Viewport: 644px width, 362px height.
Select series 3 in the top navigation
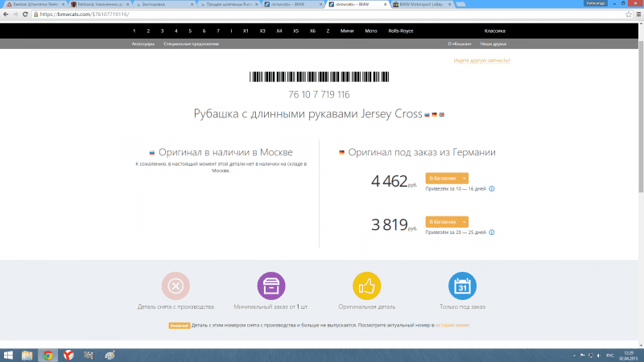(163, 31)
